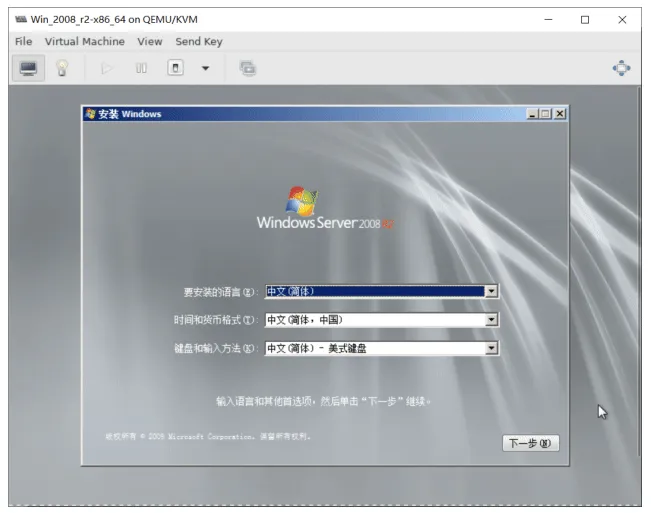Open the manage snapshots toolbar icon

(x=248, y=68)
